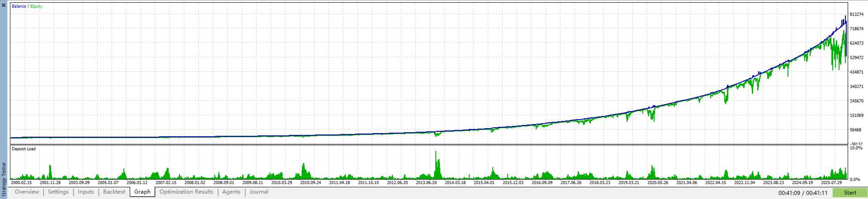Click the 10.0% deposit load axis label
Image resolution: width=868 pixels, height=199 pixels.
[856, 148]
